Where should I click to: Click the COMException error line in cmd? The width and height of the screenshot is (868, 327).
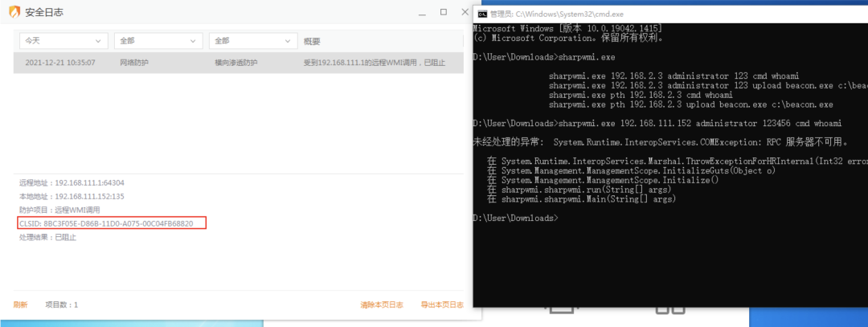tap(661, 142)
